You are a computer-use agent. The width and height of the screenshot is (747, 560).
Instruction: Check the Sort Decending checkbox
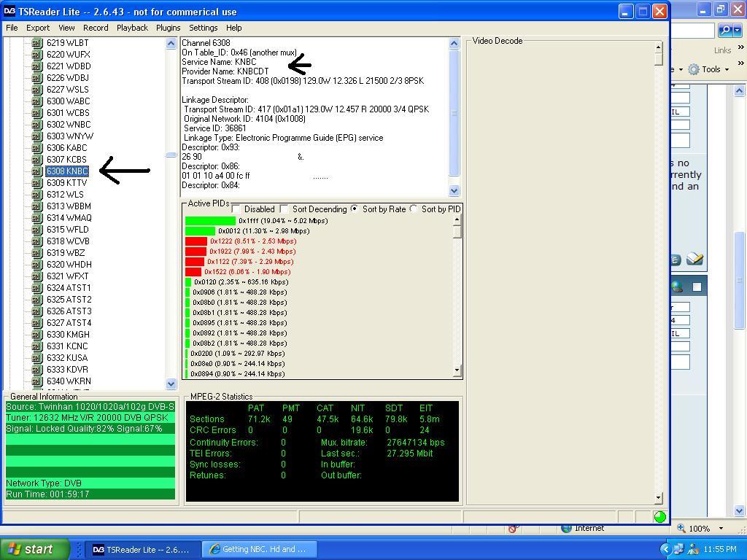point(284,209)
